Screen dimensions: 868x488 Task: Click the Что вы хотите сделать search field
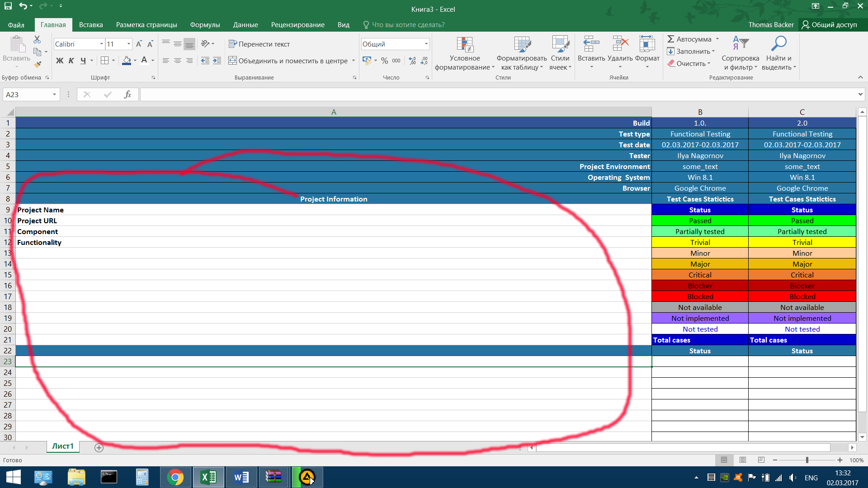pyautogui.click(x=404, y=25)
